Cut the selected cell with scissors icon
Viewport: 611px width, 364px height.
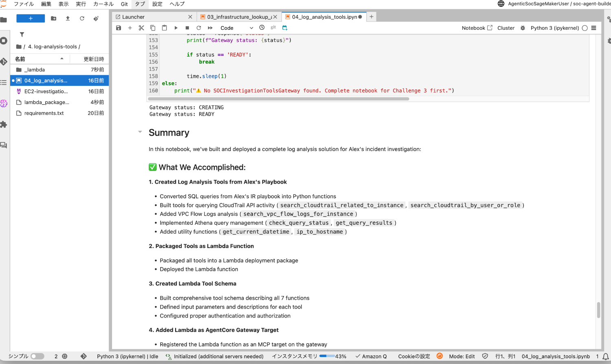(x=141, y=28)
